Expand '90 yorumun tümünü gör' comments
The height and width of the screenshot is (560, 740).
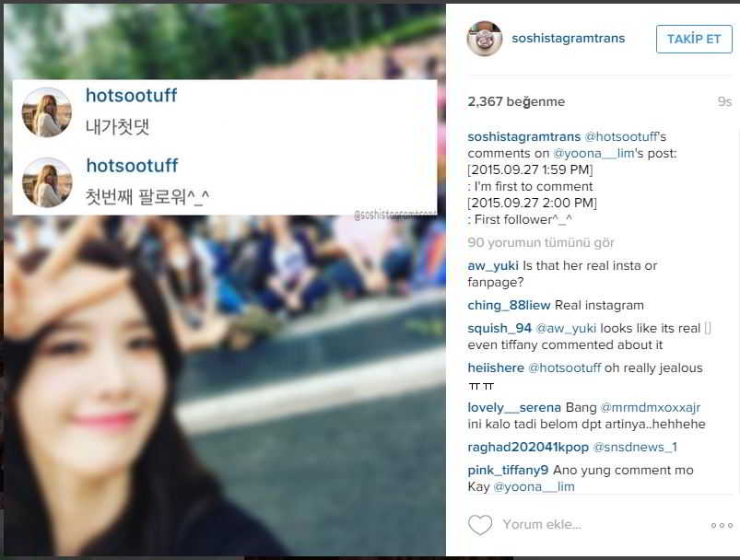(x=541, y=242)
